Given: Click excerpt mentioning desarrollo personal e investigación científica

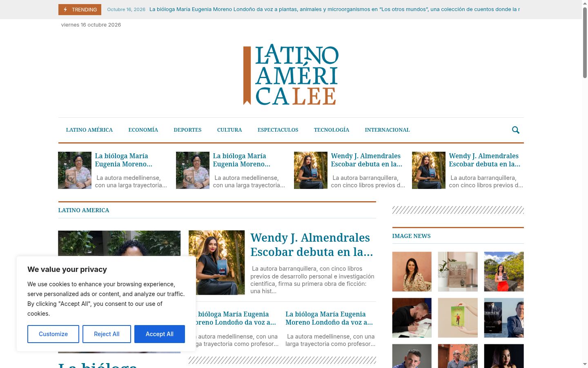Looking at the screenshot, I should 312,280.
